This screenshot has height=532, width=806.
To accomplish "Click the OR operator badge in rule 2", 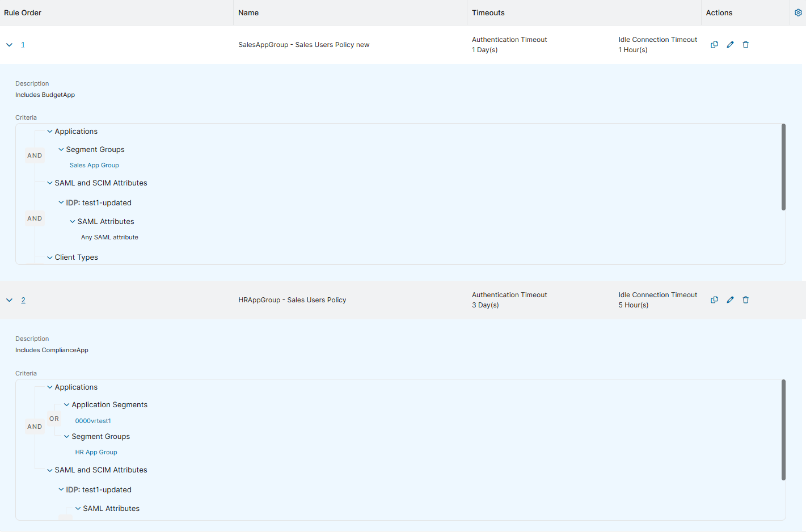I will (x=54, y=419).
